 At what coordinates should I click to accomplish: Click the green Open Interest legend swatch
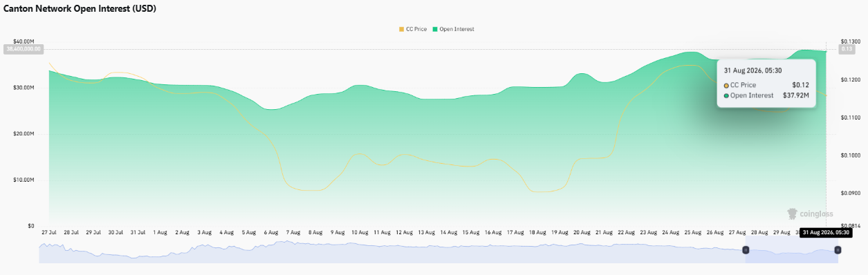click(435, 29)
